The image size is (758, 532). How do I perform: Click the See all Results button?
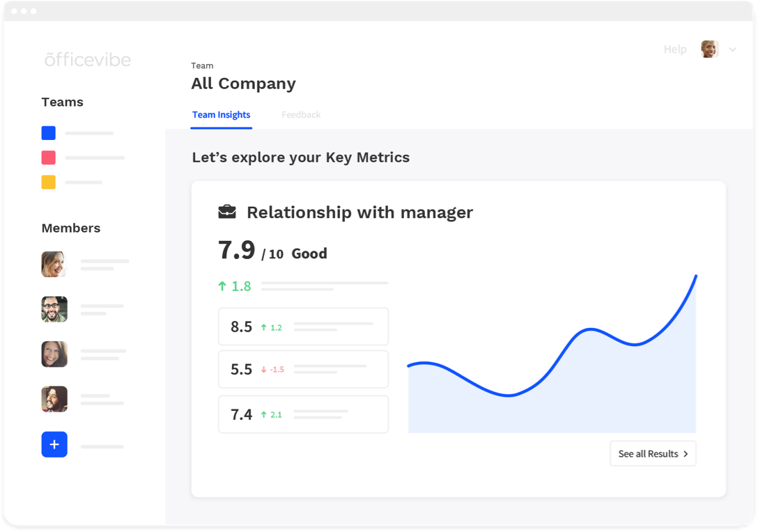(653, 454)
